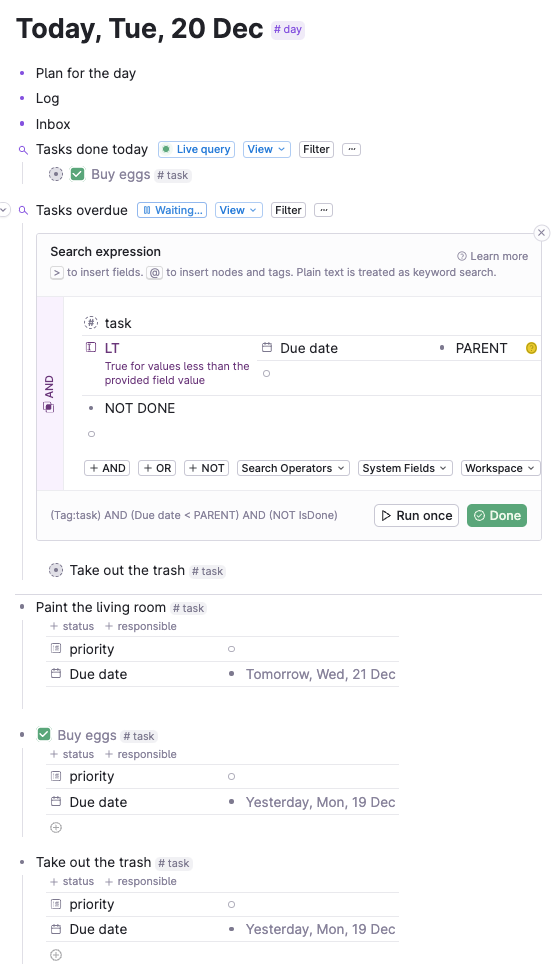
Task: Click the hashtag icon beside task in search expression
Action: click(x=91, y=323)
